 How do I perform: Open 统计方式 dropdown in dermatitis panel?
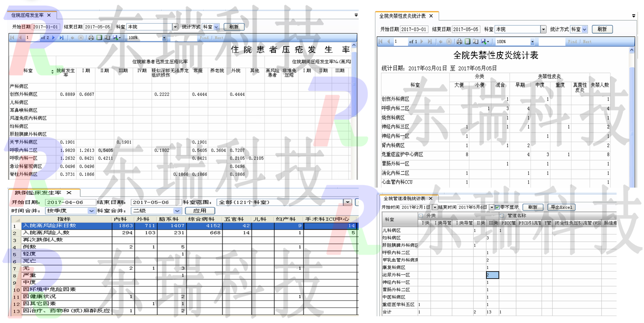[x=585, y=29]
